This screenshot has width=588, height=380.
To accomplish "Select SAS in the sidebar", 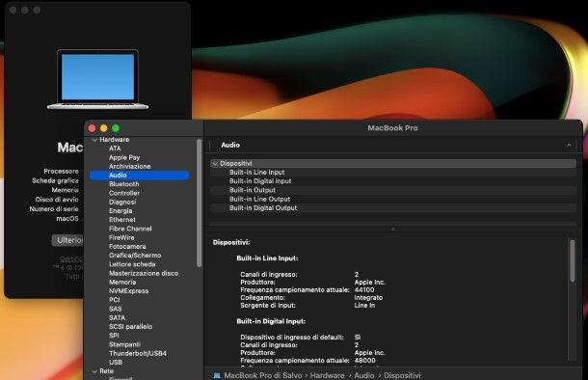I will tap(115, 309).
